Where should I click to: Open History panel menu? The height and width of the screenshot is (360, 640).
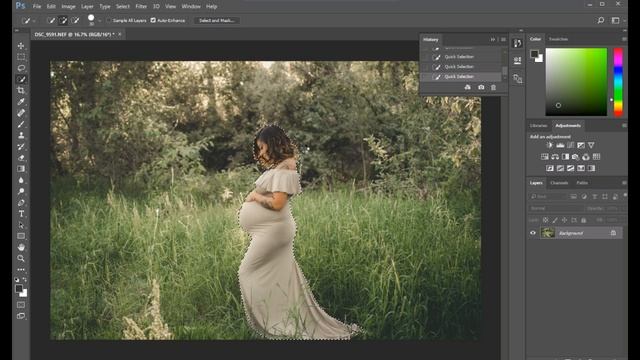pos(503,40)
